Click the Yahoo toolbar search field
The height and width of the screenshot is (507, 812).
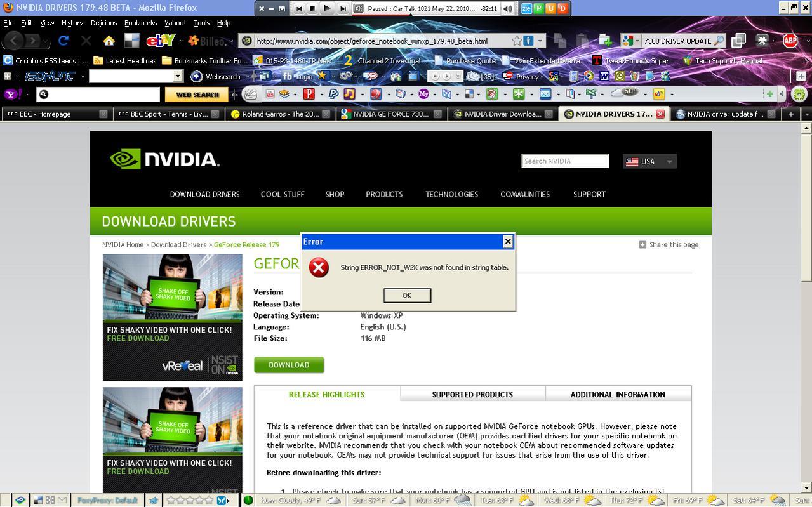coord(98,94)
